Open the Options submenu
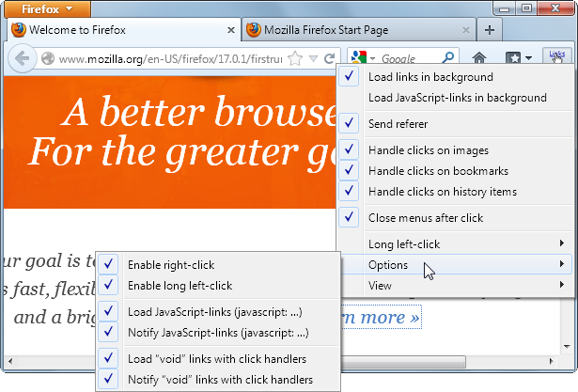 point(455,265)
